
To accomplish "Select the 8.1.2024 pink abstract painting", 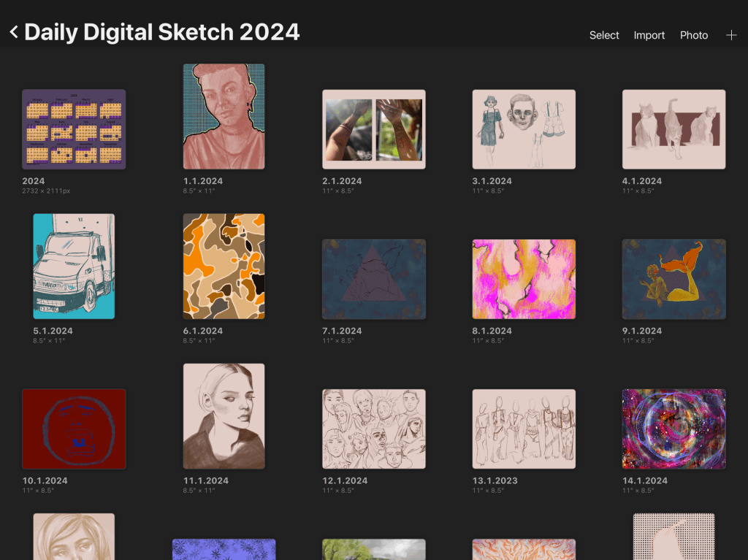I will tap(524, 279).
